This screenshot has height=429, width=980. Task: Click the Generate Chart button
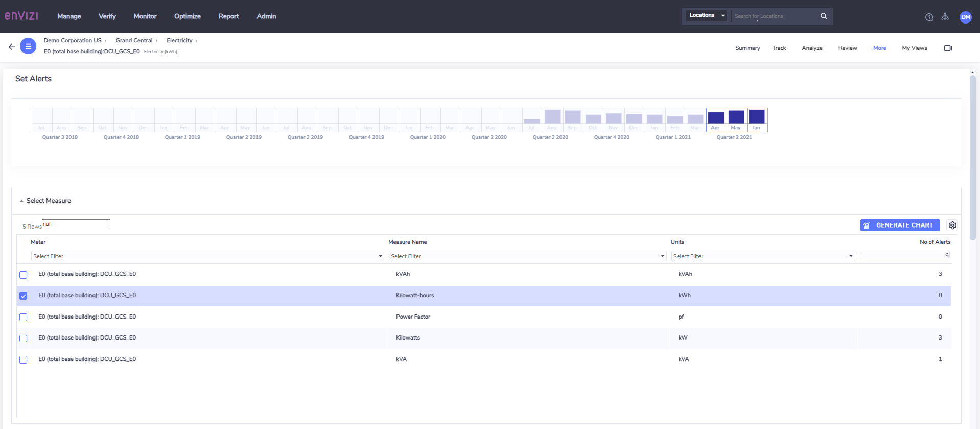pos(900,225)
